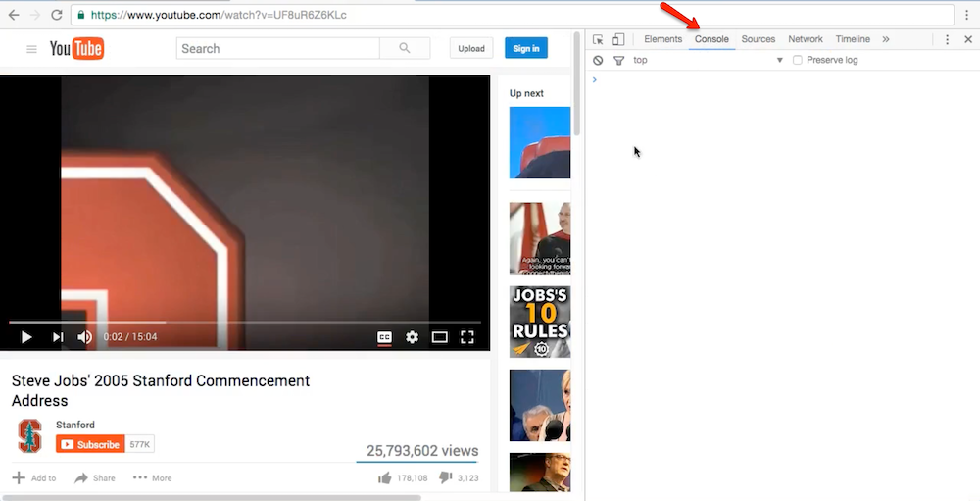Open the YouTube hamburger guide menu
This screenshot has width=980, height=501.
(32, 49)
